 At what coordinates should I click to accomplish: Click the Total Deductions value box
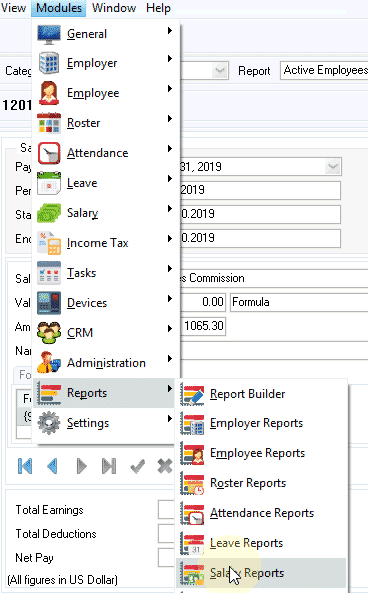pyautogui.click(x=166, y=534)
